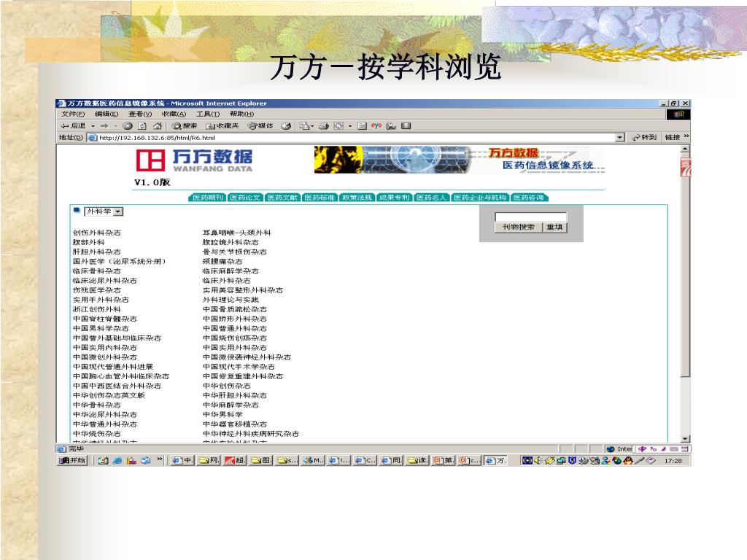Click the page scrollbar down arrow
747x560 pixels.
click(x=685, y=438)
